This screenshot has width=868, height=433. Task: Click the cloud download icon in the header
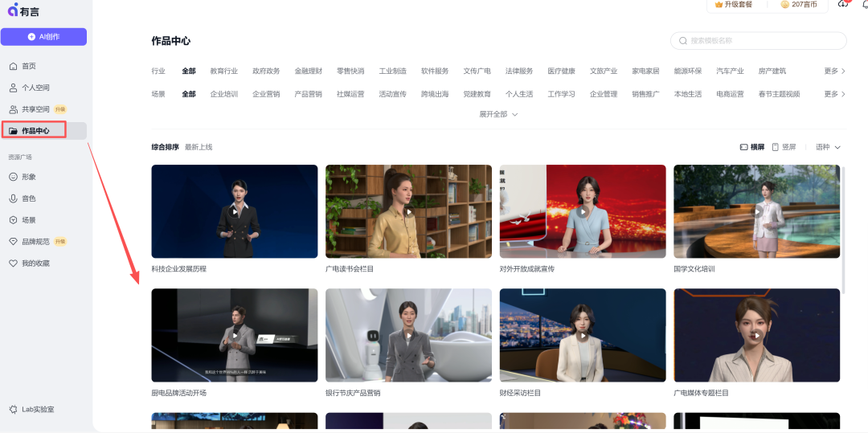click(842, 4)
